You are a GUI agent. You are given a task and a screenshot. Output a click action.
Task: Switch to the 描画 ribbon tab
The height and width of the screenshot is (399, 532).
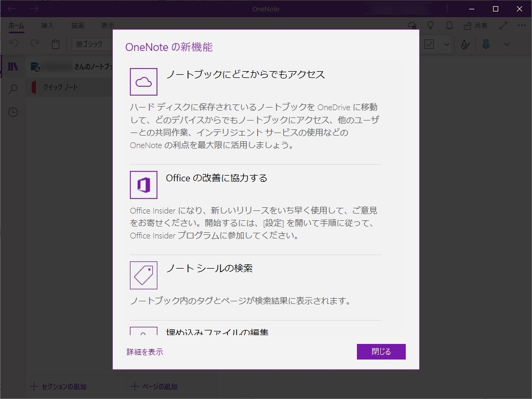78,25
